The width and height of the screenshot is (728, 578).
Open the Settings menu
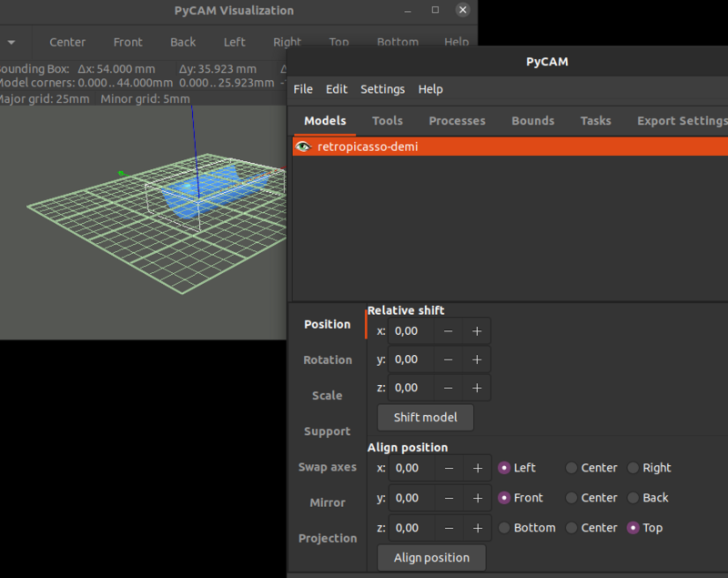pyautogui.click(x=382, y=89)
